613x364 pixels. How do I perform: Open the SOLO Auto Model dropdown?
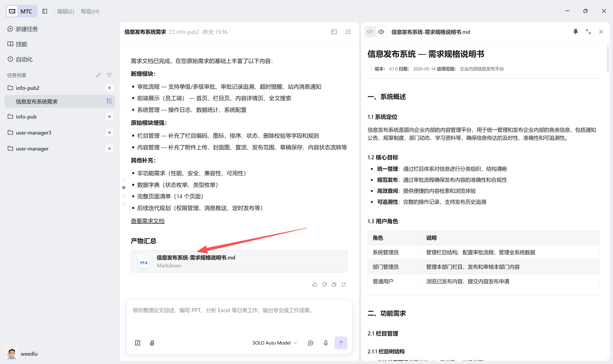(275, 343)
